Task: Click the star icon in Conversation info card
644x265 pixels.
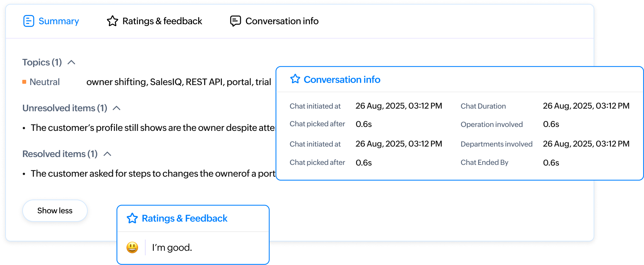Action: click(x=295, y=79)
